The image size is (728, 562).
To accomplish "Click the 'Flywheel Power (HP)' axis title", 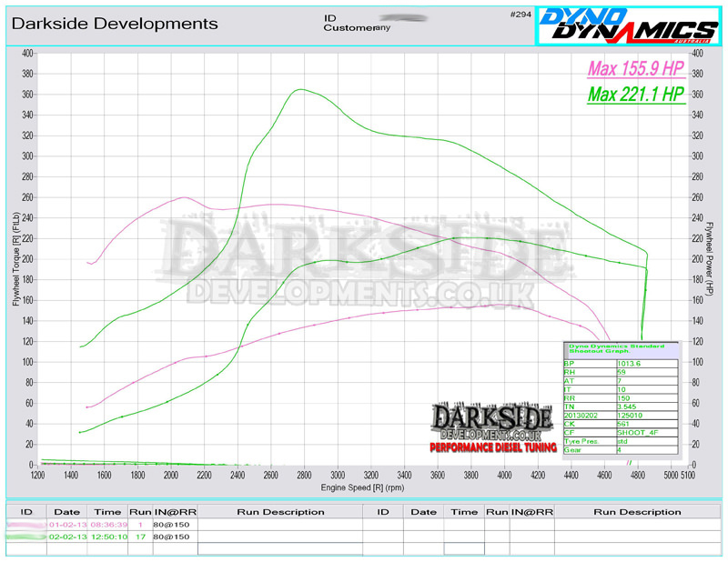I will pyautogui.click(x=709, y=259).
